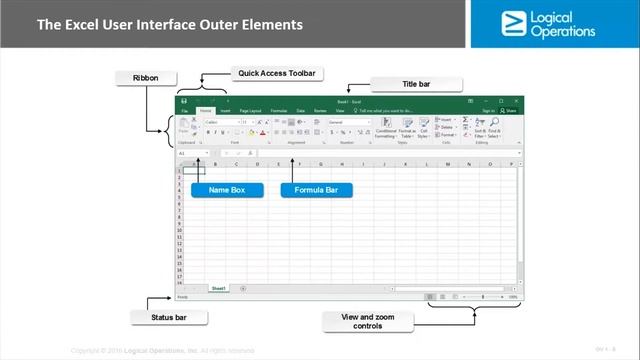Click the Percent Style icon
This screenshot has width=640, height=360.
343,132
